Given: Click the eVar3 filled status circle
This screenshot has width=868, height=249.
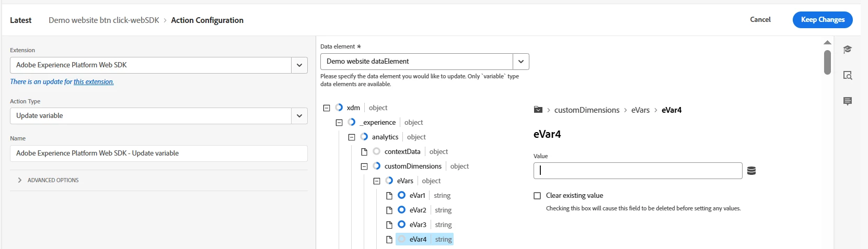Looking at the screenshot, I should coord(402,224).
